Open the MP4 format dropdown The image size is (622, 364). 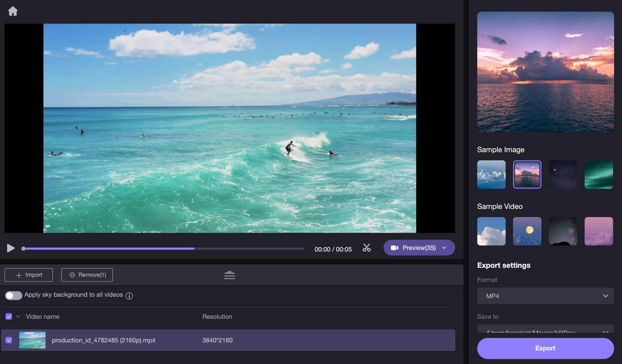[545, 296]
